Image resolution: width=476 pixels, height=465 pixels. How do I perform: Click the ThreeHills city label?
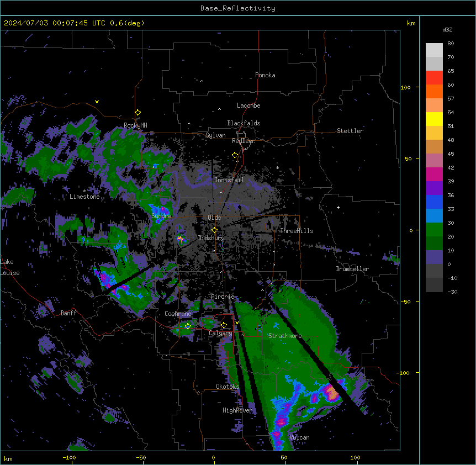click(x=297, y=231)
